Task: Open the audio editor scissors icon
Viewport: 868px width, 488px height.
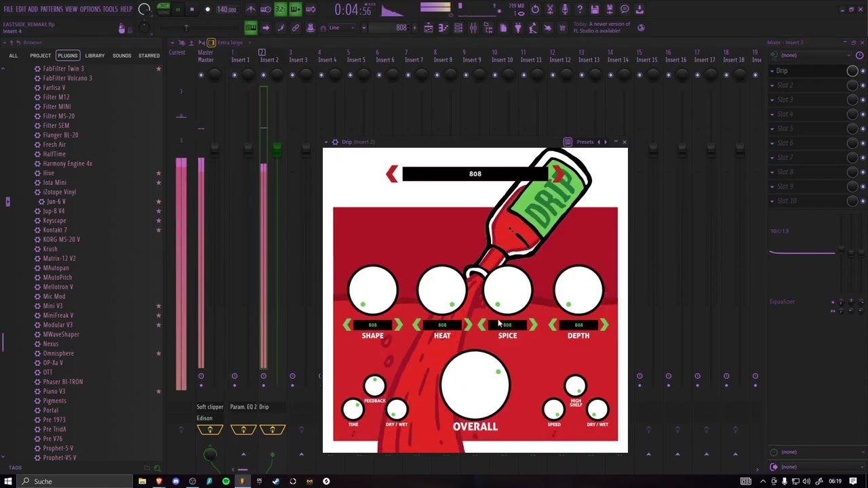Action: pyautogui.click(x=550, y=9)
